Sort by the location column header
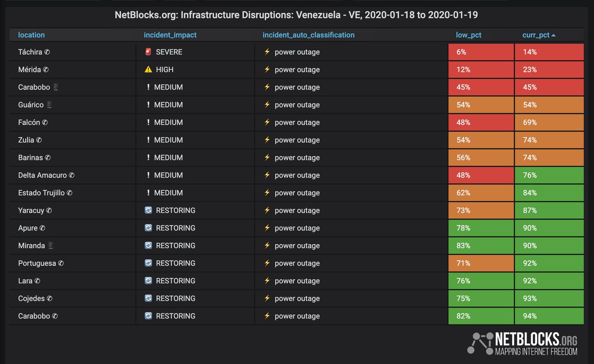Viewport: 594px width, 364px height. (31, 35)
